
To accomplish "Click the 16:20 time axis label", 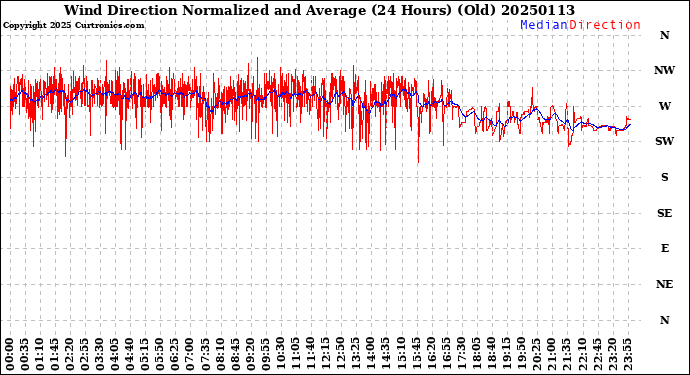I will pyautogui.click(x=431, y=354).
